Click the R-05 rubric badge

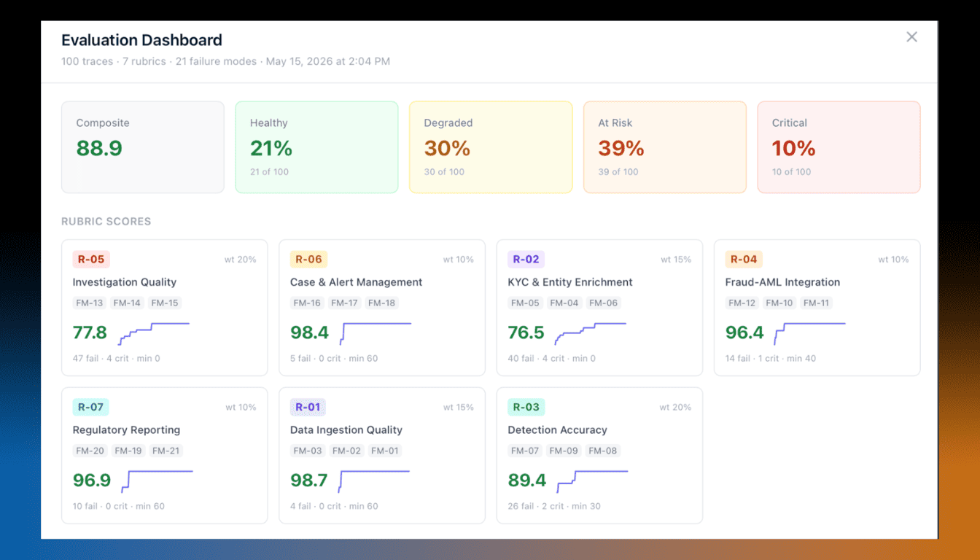click(91, 259)
